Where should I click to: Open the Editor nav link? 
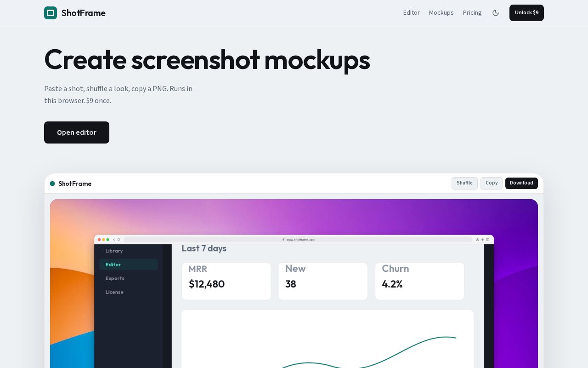412,13
